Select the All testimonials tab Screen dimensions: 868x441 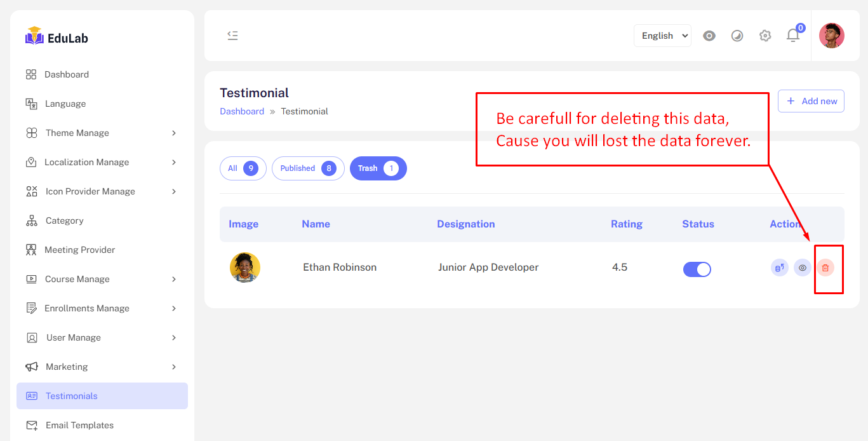click(243, 168)
